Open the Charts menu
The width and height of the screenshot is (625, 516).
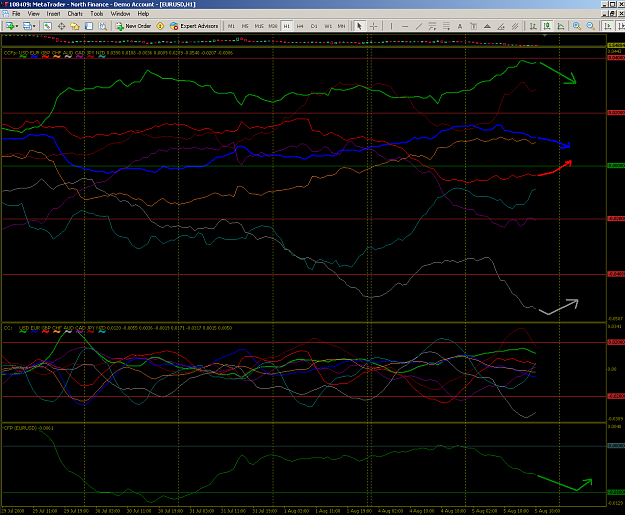(x=75, y=14)
